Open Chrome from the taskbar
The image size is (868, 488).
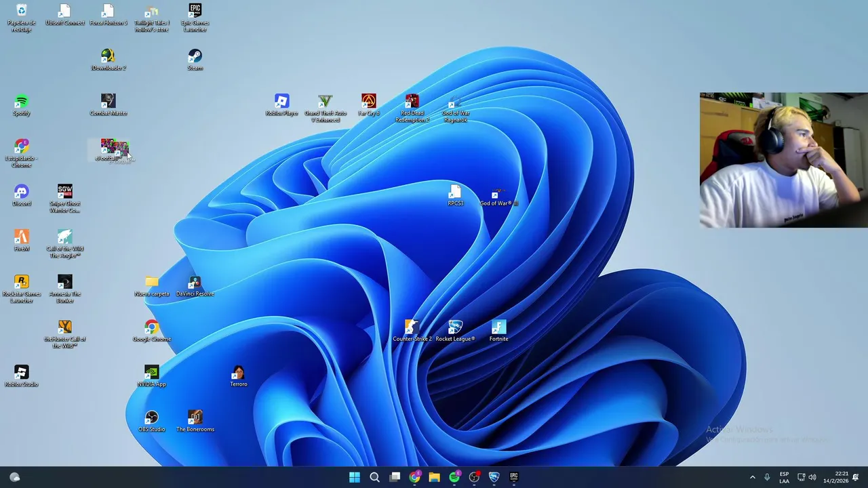click(x=414, y=477)
